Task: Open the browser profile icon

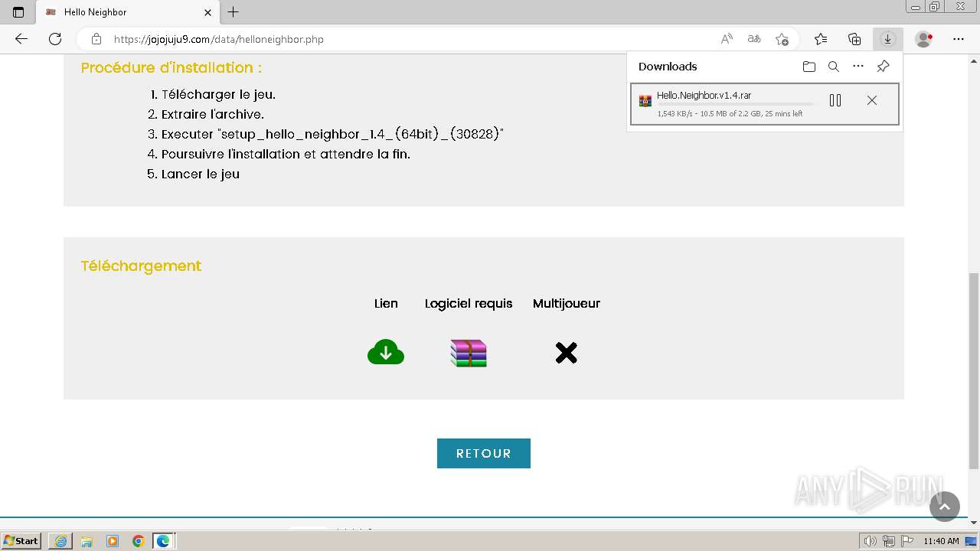Action: pos(924,39)
